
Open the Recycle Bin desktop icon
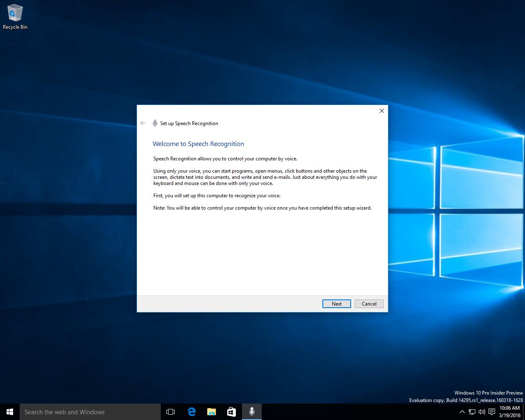click(15, 17)
